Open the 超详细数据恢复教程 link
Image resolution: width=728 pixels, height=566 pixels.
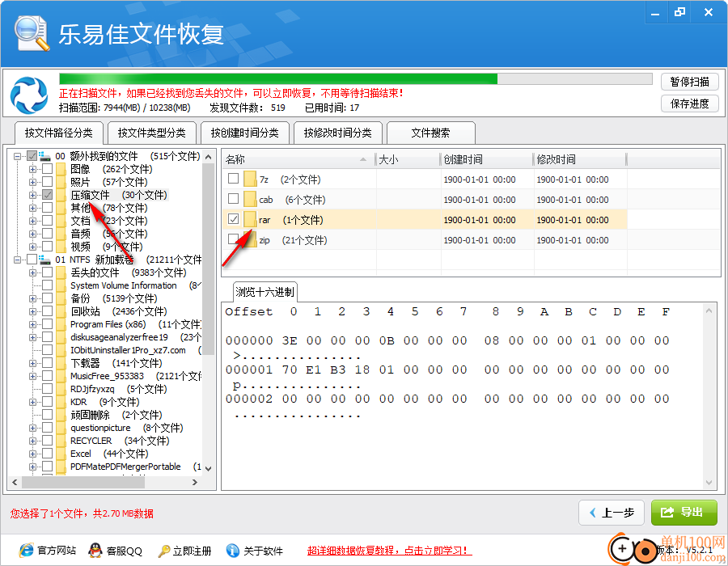pos(389,551)
